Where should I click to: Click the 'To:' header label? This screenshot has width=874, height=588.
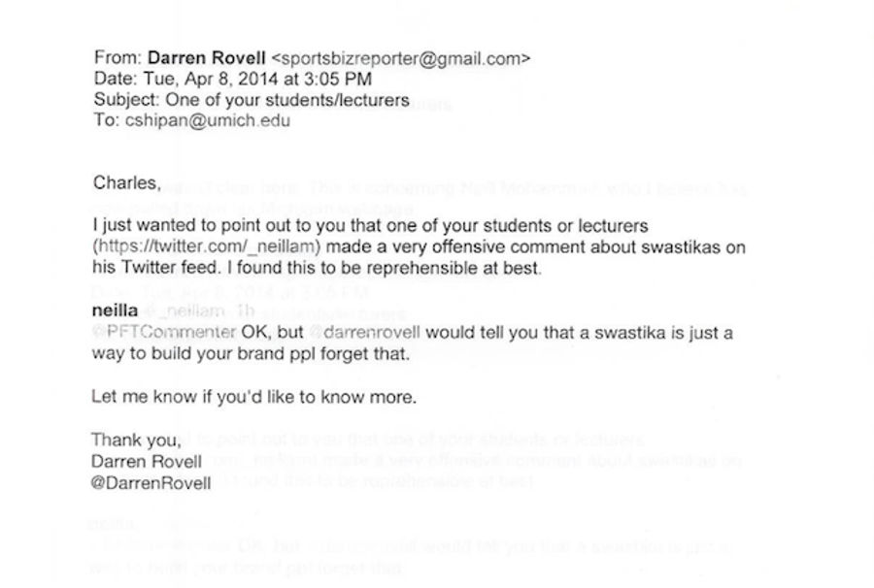click(107, 121)
